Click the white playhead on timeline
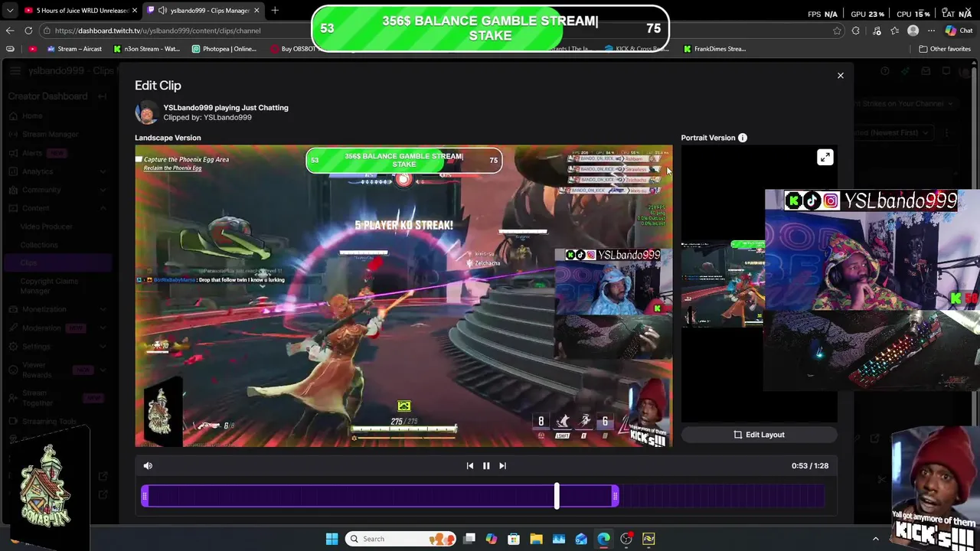 pyautogui.click(x=557, y=496)
